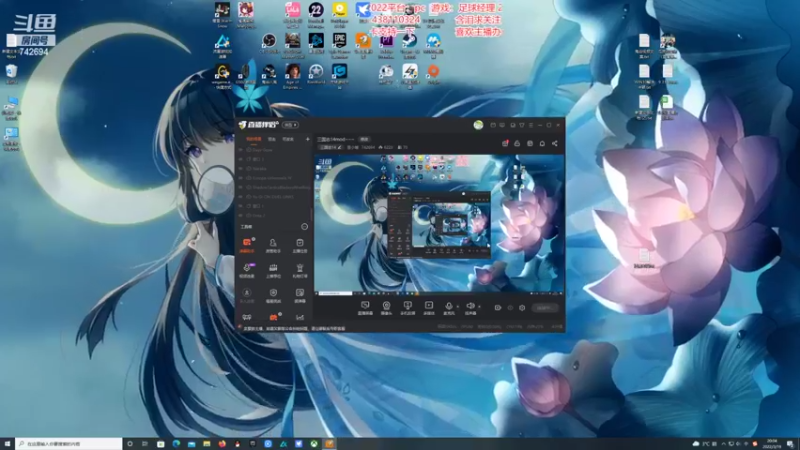Open the Windows Start menu
The height and width of the screenshot is (450, 800).
click(x=7, y=444)
